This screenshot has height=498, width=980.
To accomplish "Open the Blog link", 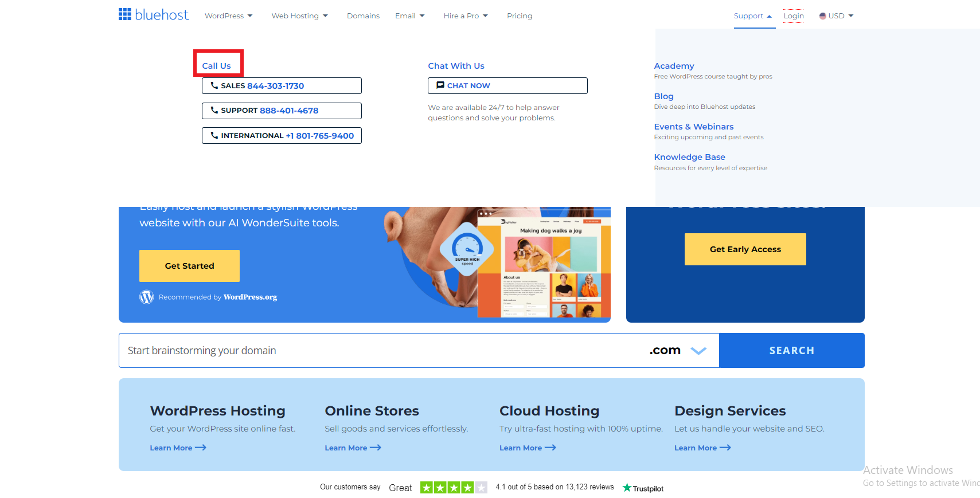I will [663, 96].
